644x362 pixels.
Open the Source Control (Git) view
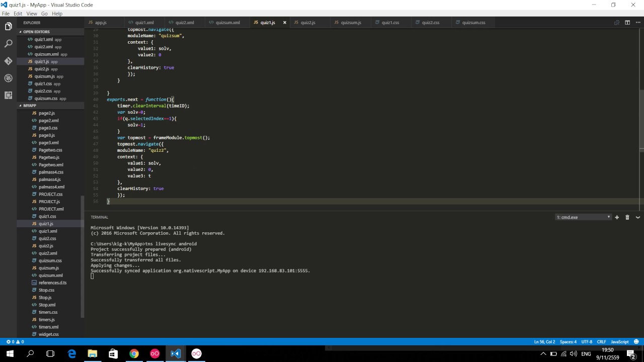(x=8, y=61)
